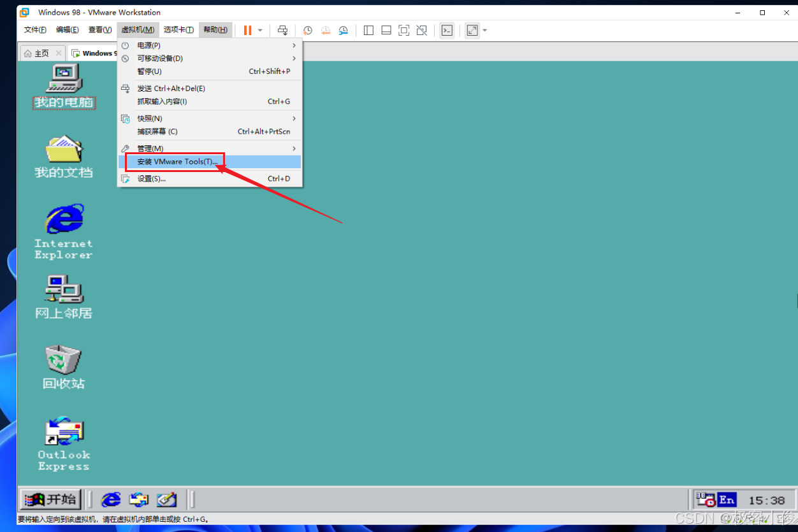
Task: Open the dropdown arrow beside stretch display icon
Action: click(484, 30)
